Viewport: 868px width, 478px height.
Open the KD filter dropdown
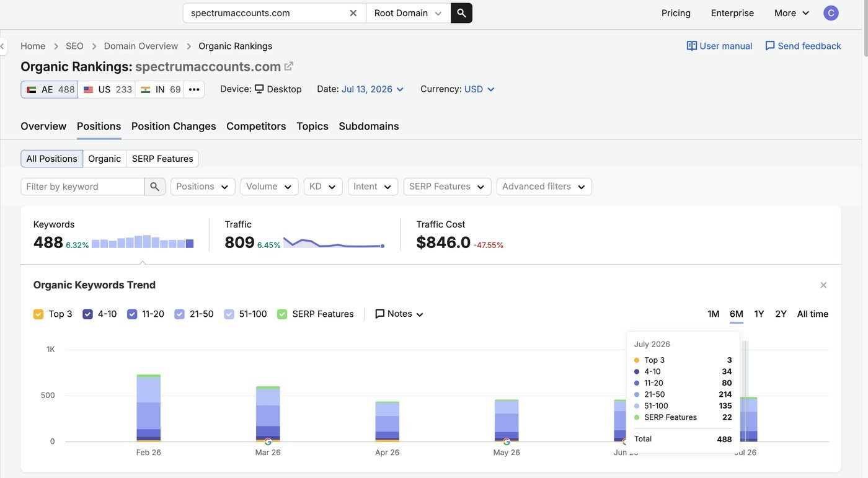point(323,187)
